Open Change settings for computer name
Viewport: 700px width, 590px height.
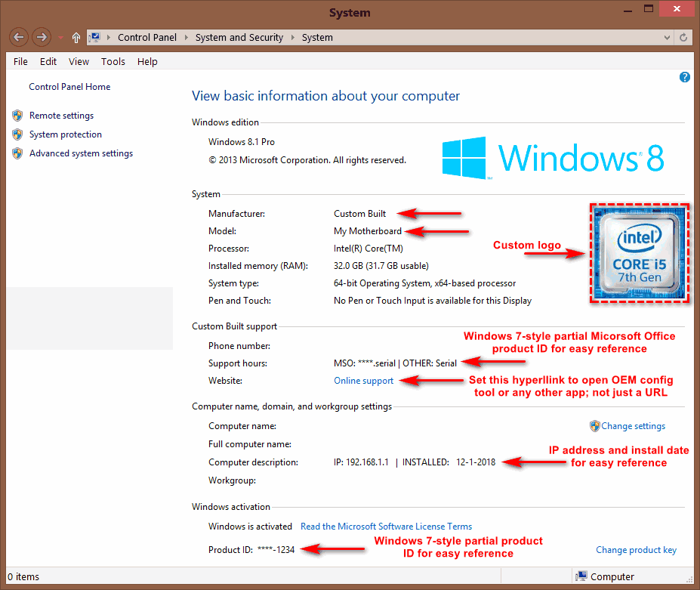(x=633, y=426)
